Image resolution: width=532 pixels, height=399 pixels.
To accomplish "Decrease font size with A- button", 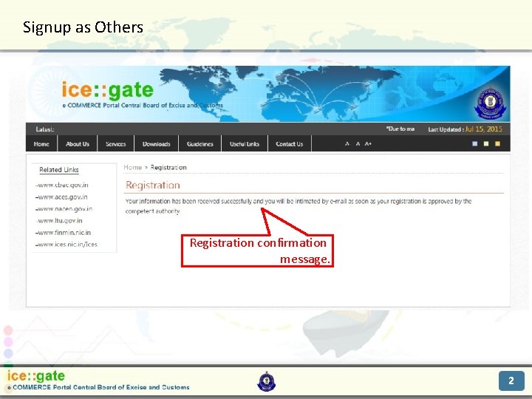I will coord(347,144).
